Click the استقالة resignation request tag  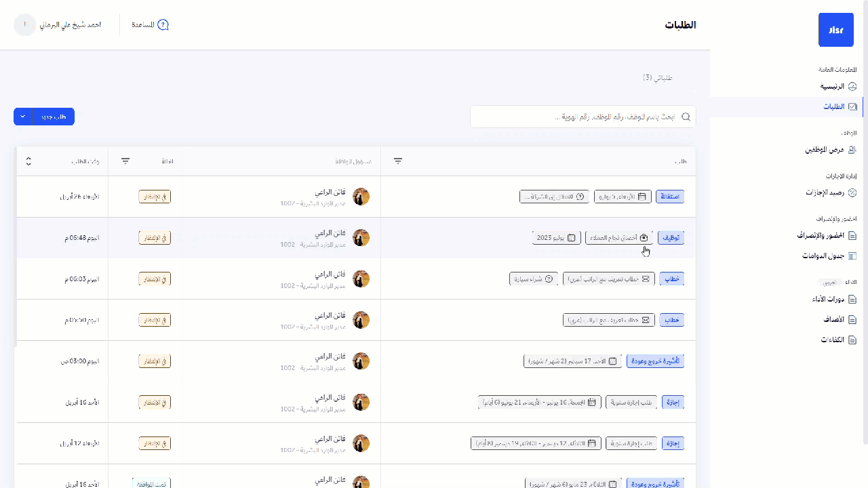[670, 197]
